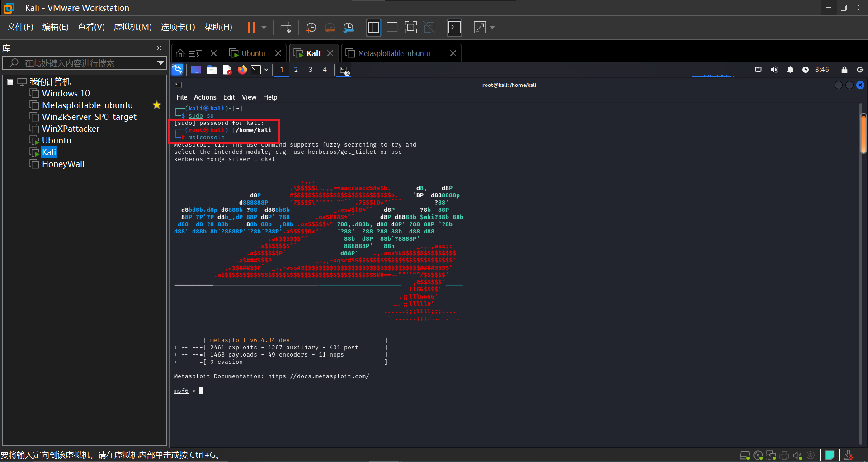
Task: Open the terminal Edit menu
Action: 229,97
